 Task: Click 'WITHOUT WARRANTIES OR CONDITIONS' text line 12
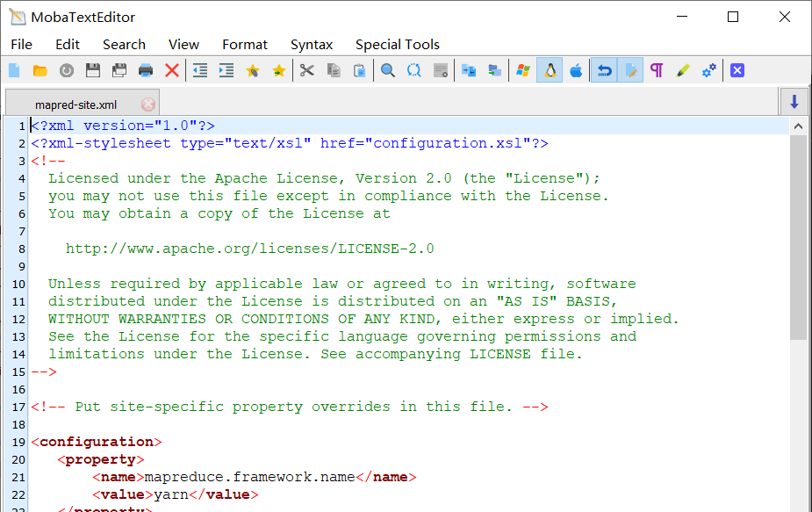[x=189, y=319]
